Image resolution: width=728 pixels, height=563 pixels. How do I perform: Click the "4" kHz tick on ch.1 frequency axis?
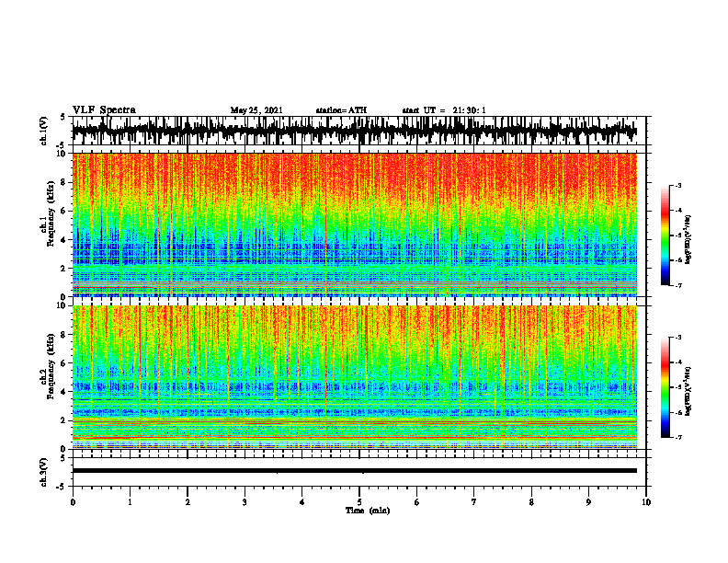(x=64, y=240)
